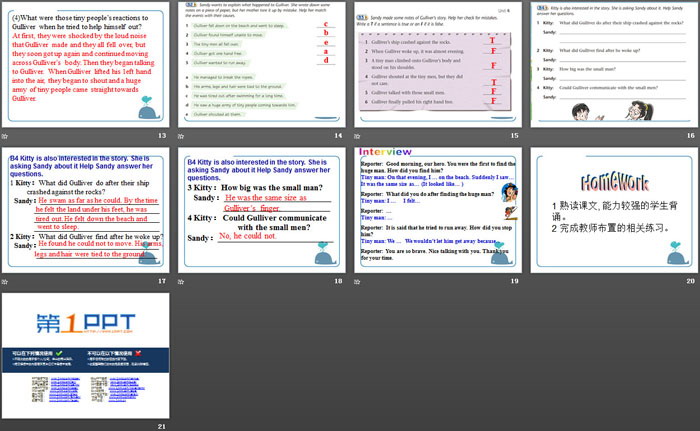Select the Homework slide 20

614,210
